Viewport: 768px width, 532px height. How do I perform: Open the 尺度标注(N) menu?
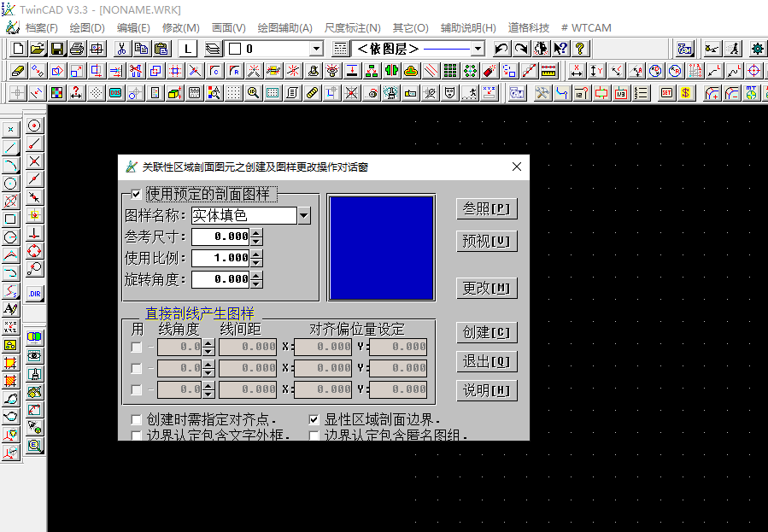tap(352, 26)
